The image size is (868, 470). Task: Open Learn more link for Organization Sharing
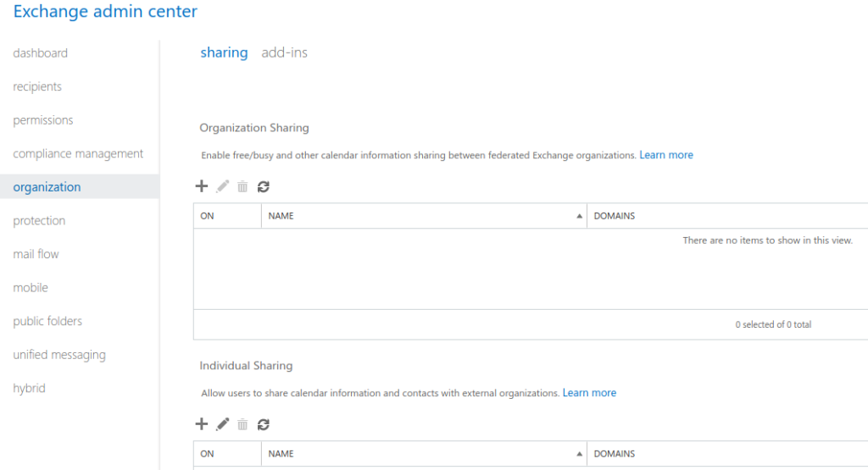coord(666,155)
